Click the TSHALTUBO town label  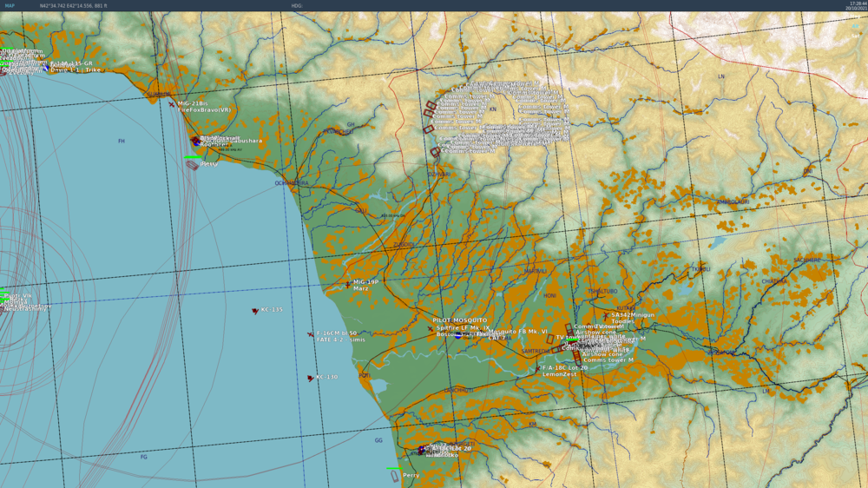(x=602, y=292)
